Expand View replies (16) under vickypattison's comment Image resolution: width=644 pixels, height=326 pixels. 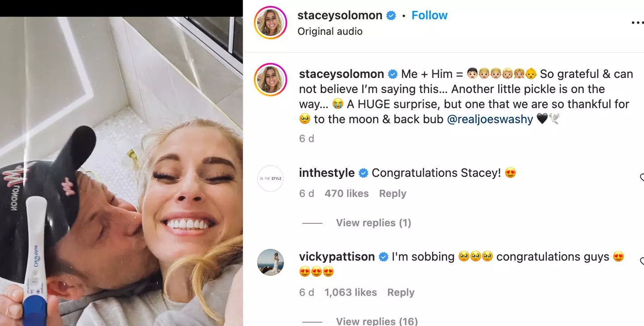(377, 321)
